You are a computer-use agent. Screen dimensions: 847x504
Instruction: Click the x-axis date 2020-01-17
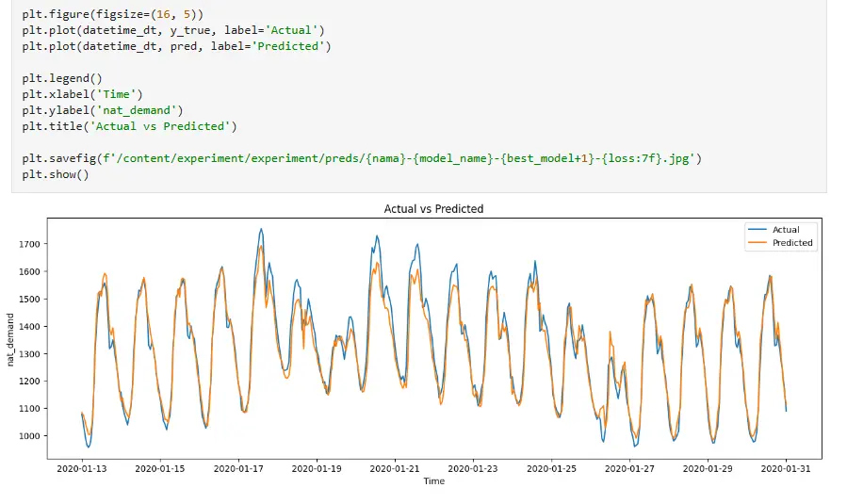pyautogui.click(x=238, y=468)
